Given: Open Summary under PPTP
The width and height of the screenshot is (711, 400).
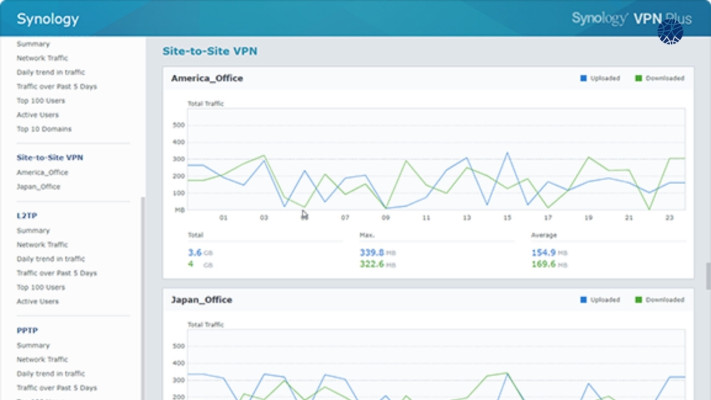Looking at the screenshot, I should pos(33,345).
